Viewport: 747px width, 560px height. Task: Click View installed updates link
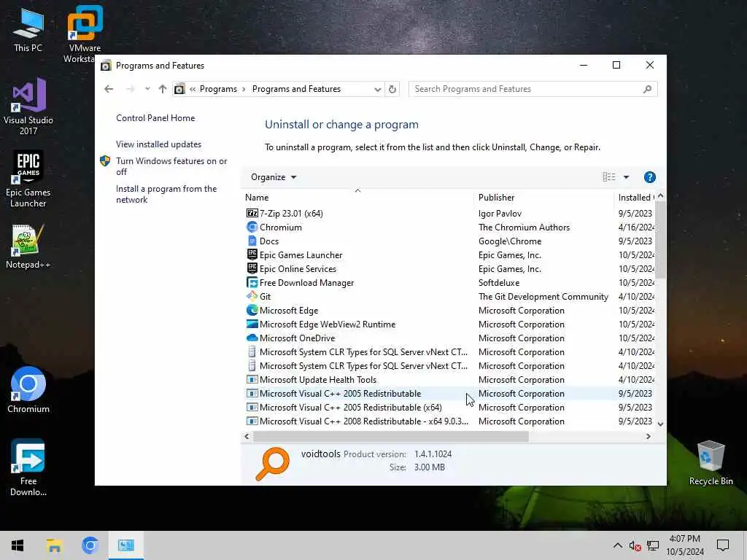(x=158, y=144)
